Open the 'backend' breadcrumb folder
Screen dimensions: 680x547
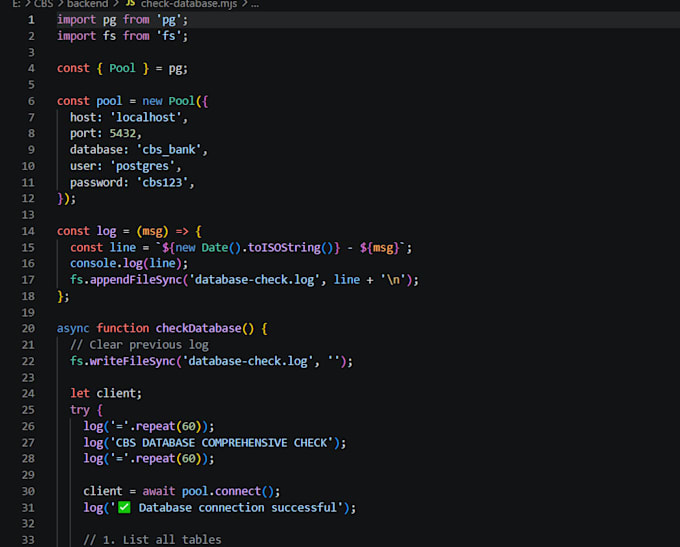[87, 4]
